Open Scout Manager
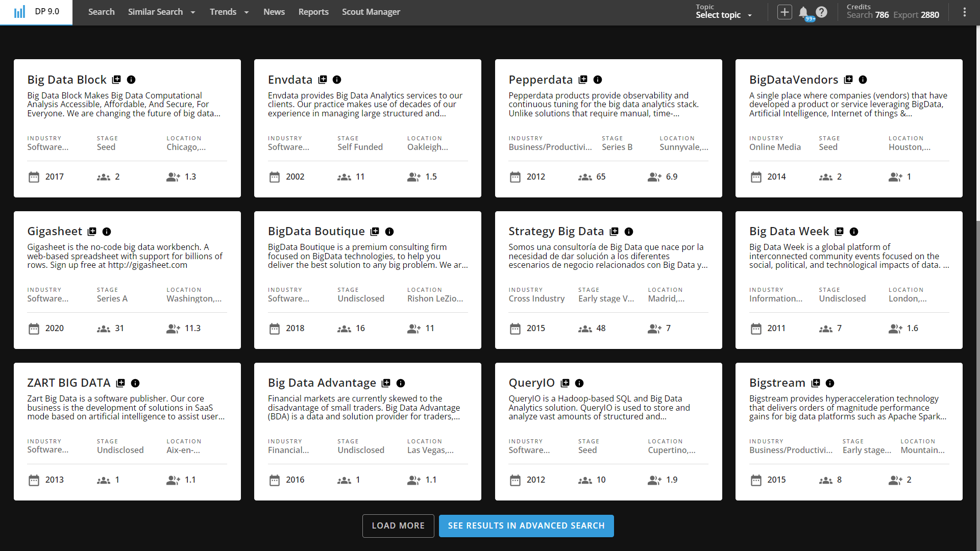The image size is (980, 551). [x=371, y=12]
